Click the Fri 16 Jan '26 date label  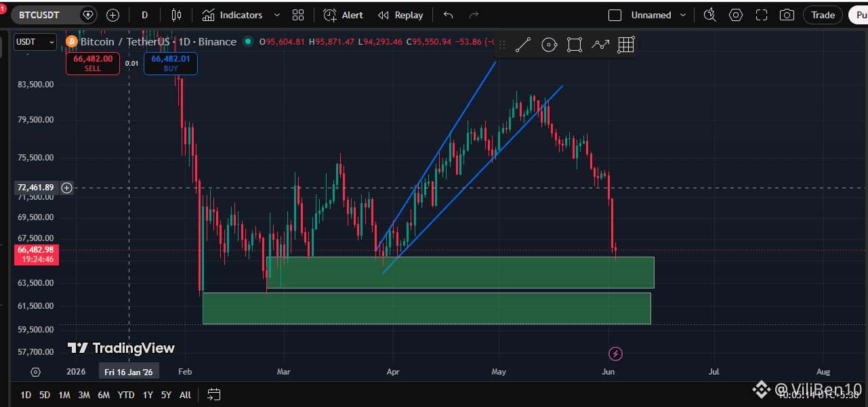pyautogui.click(x=129, y=372)
